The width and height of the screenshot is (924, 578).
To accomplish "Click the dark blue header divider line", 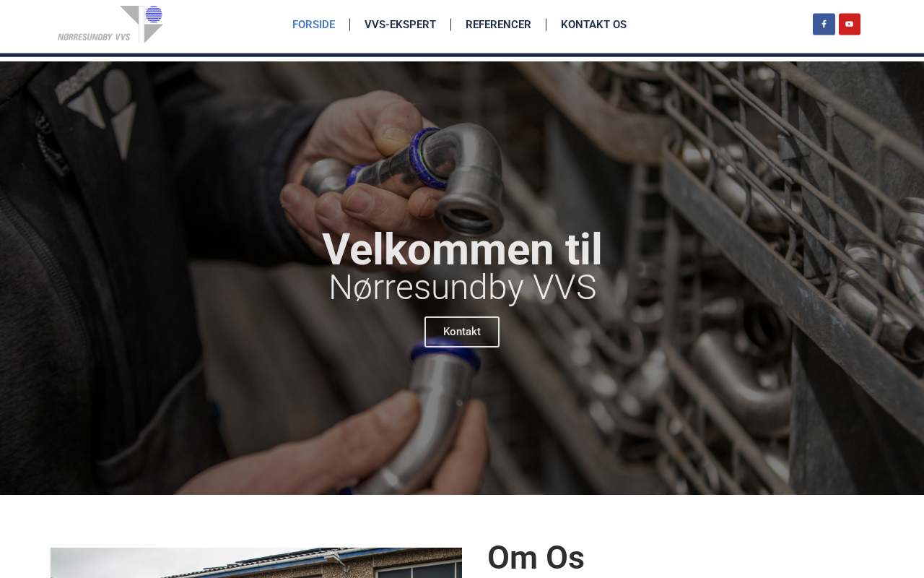I will tap(462, 55).
